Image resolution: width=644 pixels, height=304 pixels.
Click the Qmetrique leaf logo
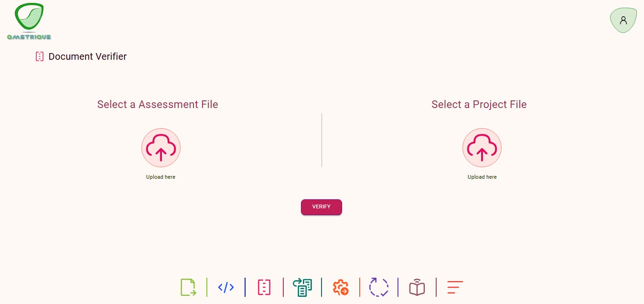(x=29, y=17)
